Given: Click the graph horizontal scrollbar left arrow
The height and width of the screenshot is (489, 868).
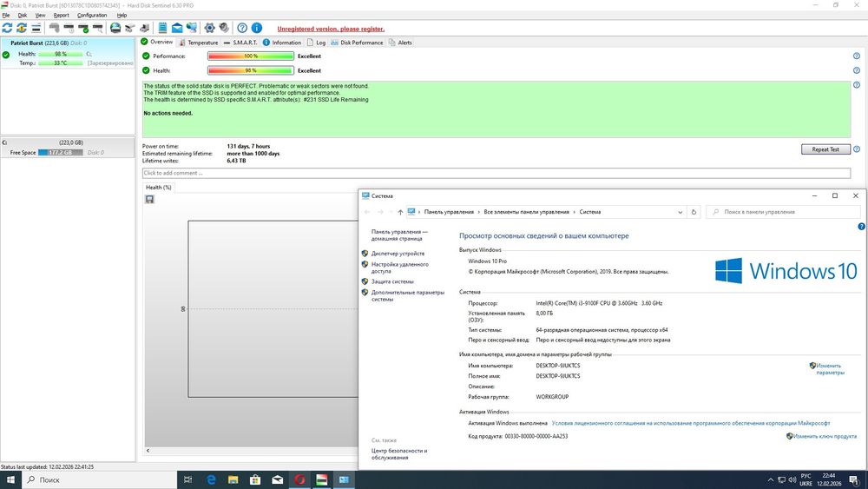Looking at the screenshot, I should point(148,451).
